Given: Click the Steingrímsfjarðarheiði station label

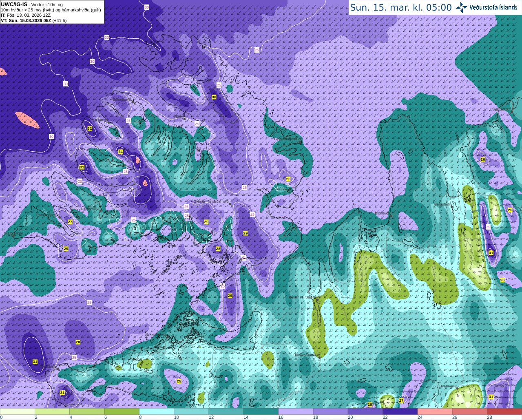Looking at the screenshot, I should click(211, 201).
